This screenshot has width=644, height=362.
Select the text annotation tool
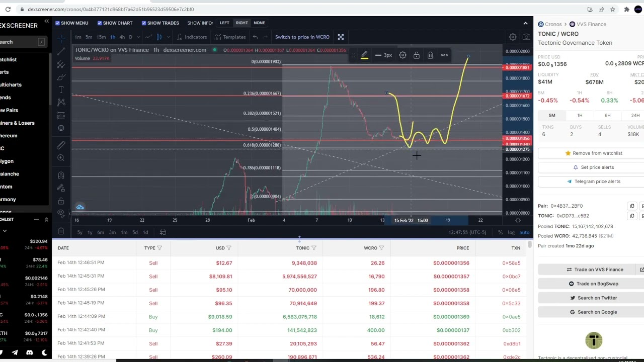click(x=61, y=89)
